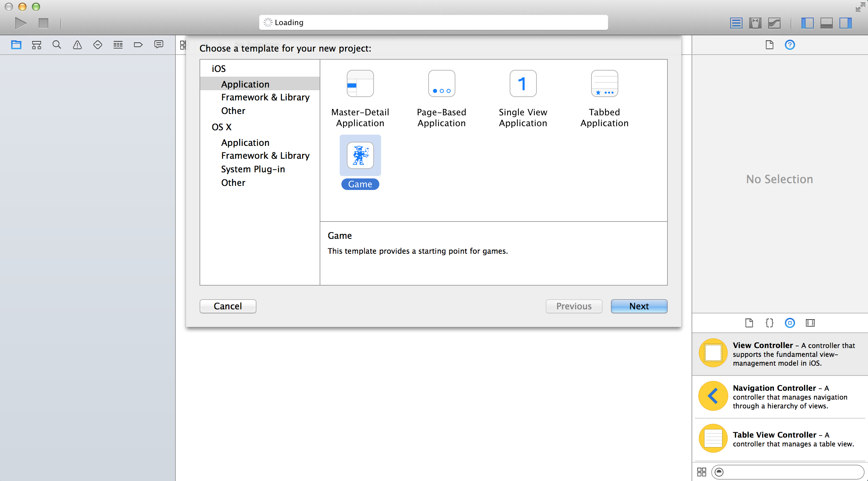
Task: Click the Next button
Action: 639,306
